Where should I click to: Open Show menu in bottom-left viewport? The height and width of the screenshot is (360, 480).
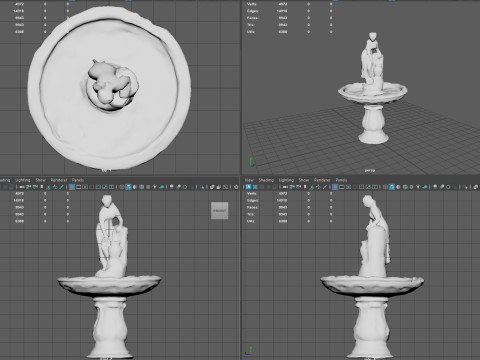coord(40,180)
